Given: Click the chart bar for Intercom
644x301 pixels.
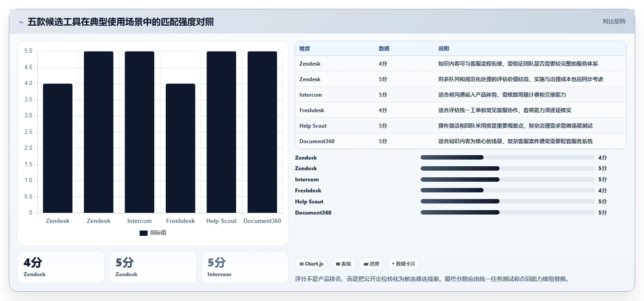Looking at the screenshot, I should click(x=140, y=132).
